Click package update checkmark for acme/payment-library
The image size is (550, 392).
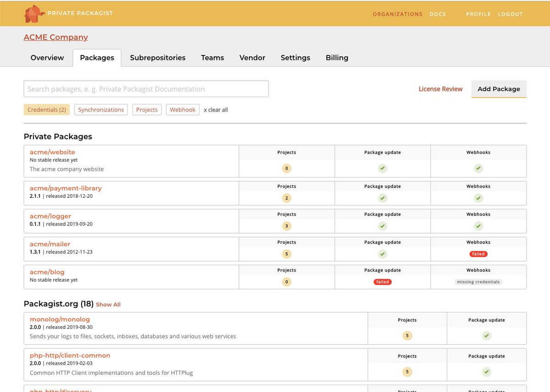click(x=383, y=198)
